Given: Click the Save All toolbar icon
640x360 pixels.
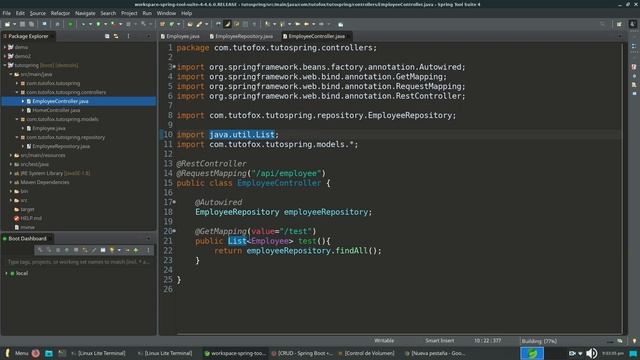Looking at the screenshot, I should [31, 24].
